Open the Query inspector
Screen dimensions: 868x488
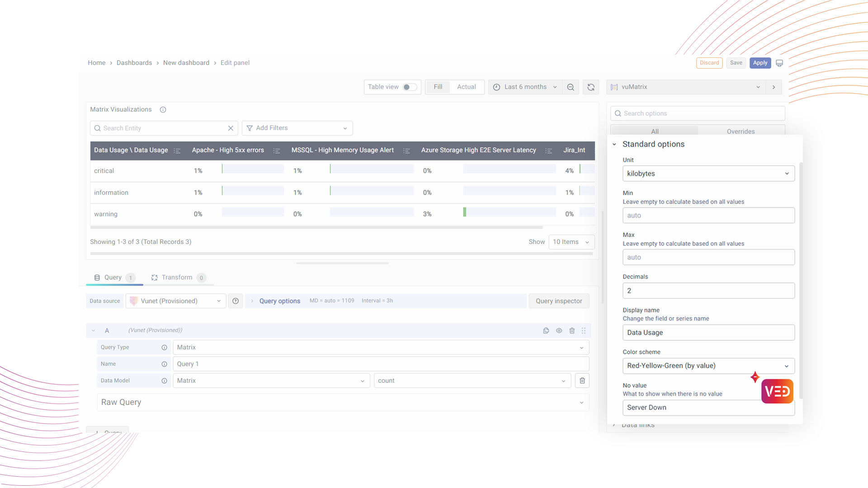click(x=559, y=301)
